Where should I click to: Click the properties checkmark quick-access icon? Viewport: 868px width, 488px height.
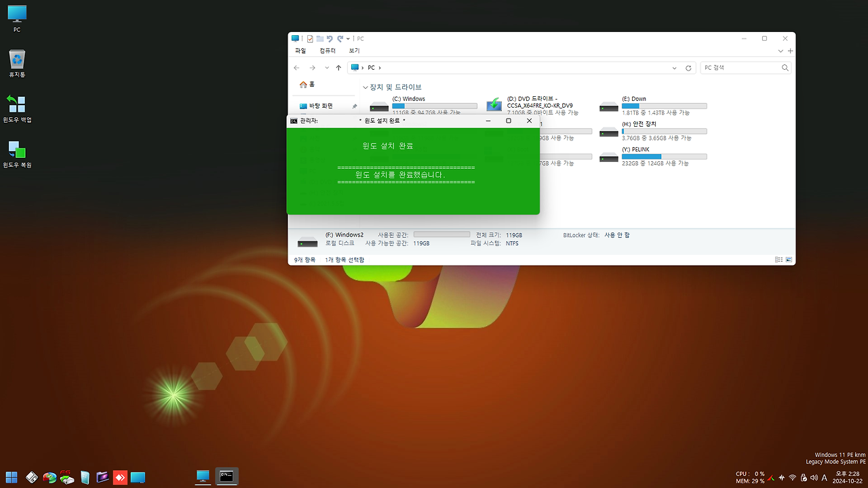(310, 39)
